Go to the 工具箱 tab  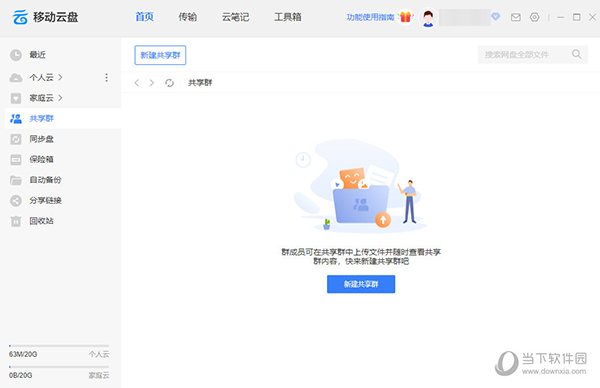(288, 17)
